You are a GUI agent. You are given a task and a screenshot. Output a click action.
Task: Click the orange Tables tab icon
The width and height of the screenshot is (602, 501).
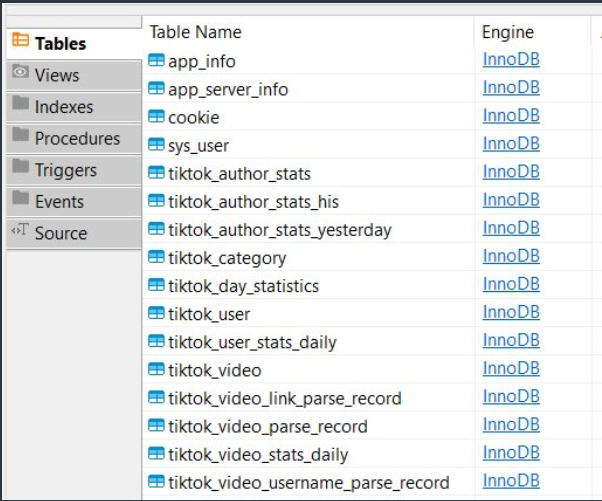point(20,40)
